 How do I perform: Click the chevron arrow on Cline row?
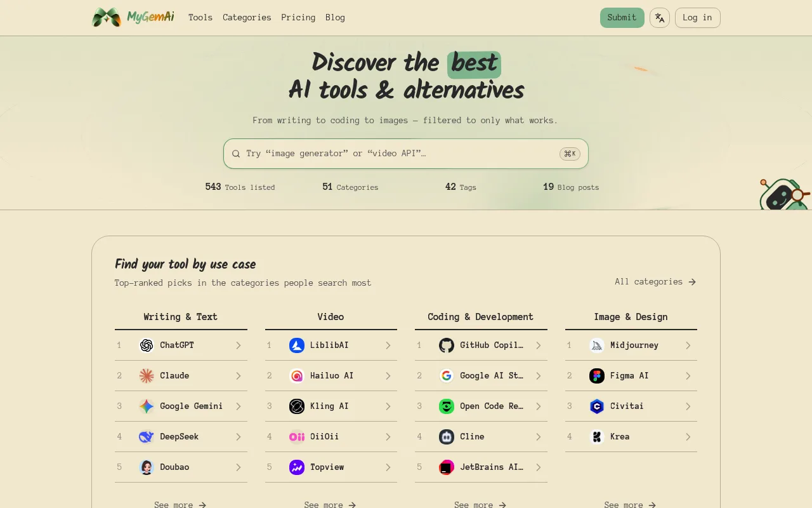pos(539,437)
